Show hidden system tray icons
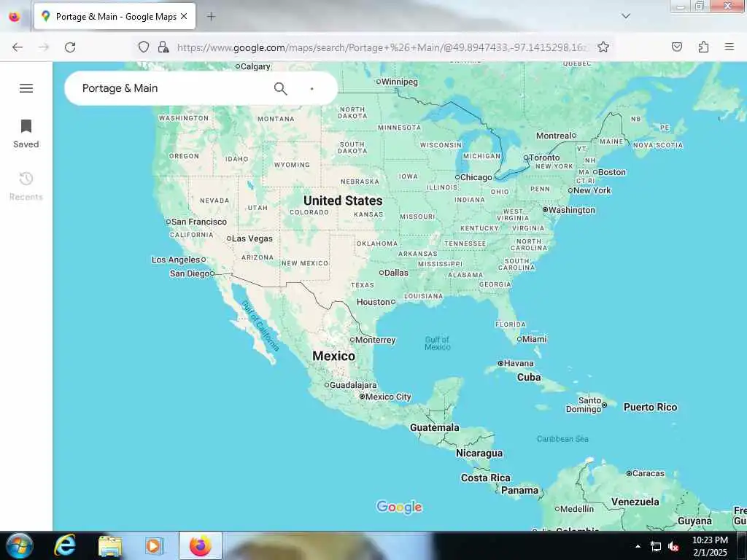Screen dimensions: 747x560 (638, 546)
